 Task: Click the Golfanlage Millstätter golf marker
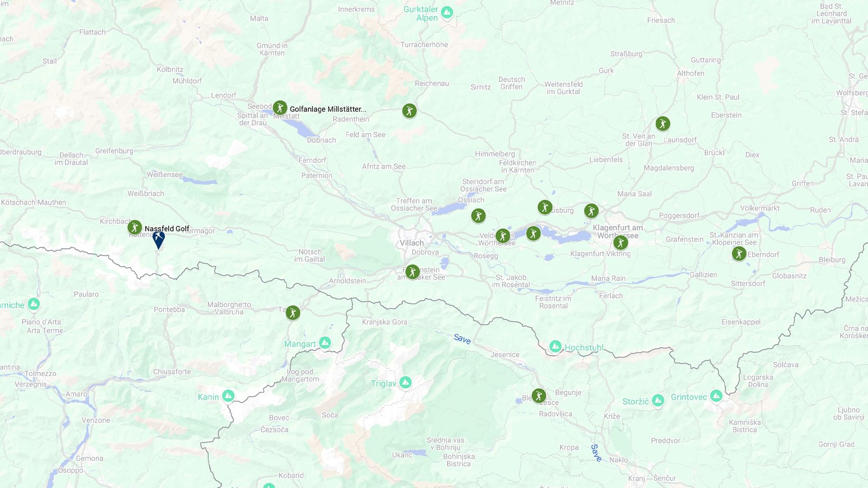click(280, 108)
